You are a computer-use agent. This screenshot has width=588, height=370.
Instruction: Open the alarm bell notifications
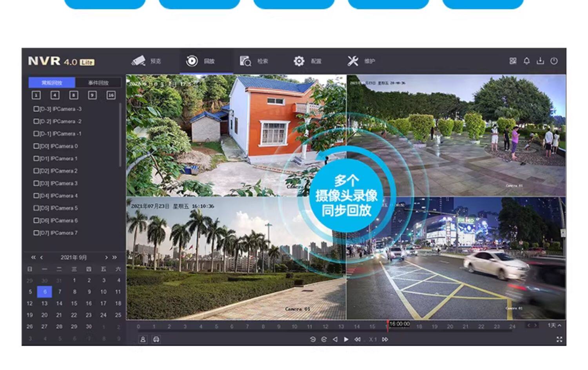[x=526, y=61]
